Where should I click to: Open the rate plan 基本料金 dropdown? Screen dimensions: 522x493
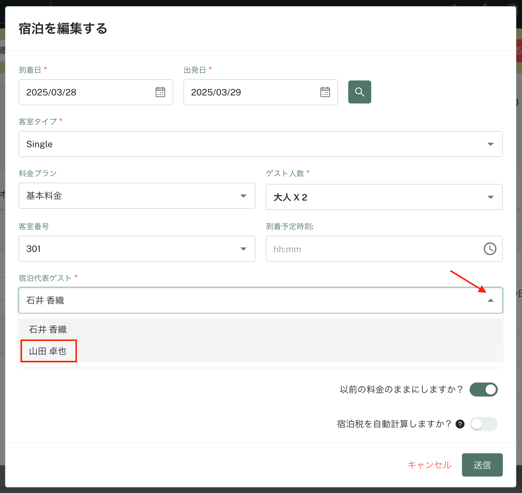tap(137, 196)
